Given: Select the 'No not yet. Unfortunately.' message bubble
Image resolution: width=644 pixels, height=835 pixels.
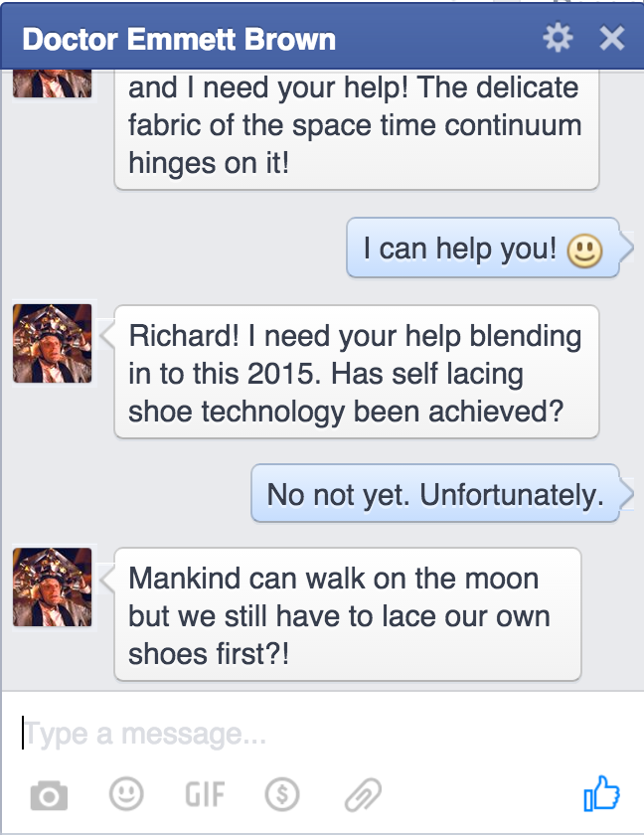Looking at the screenshot, I should pos(435,494).
